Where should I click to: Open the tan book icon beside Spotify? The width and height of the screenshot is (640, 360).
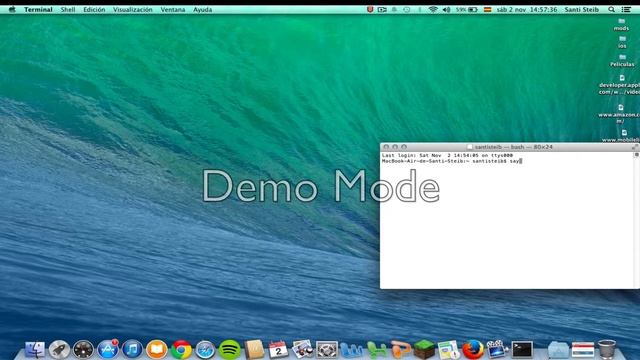pos(254,350)
